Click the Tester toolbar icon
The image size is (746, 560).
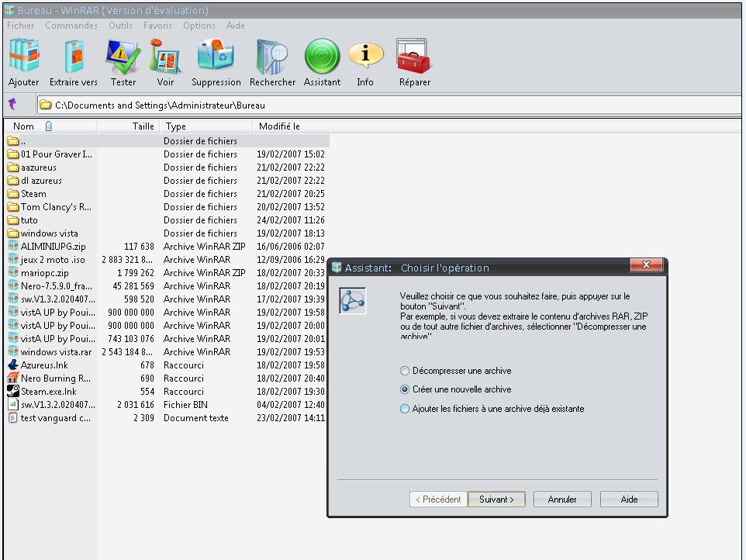point(123,56)
